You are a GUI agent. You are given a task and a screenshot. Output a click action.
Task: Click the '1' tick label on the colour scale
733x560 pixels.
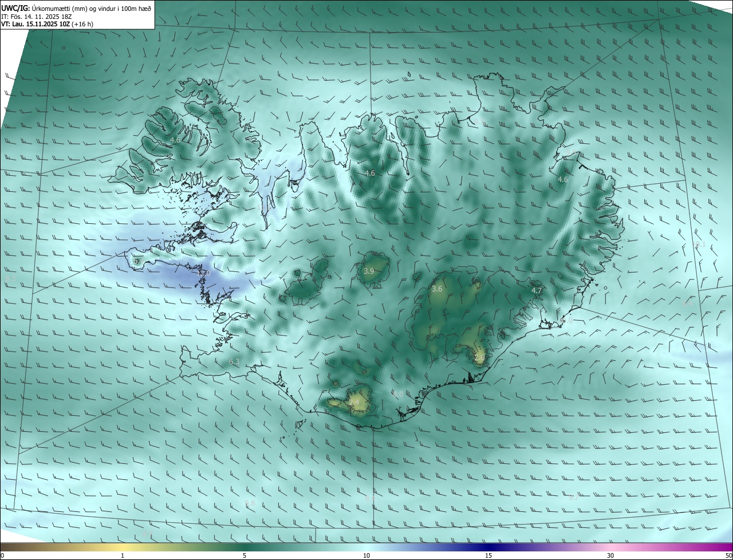[x=123, y=556]
